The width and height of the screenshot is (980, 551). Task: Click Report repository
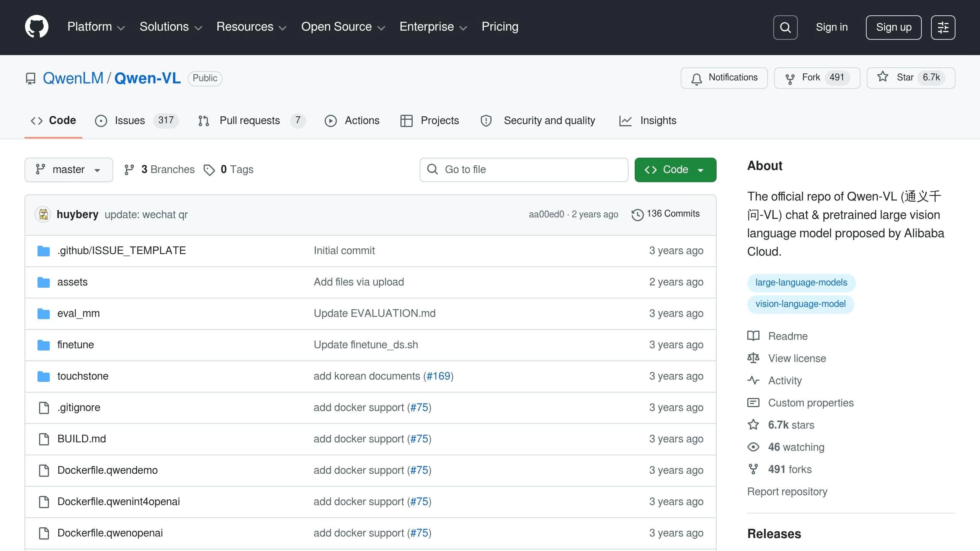click(787, 492)
